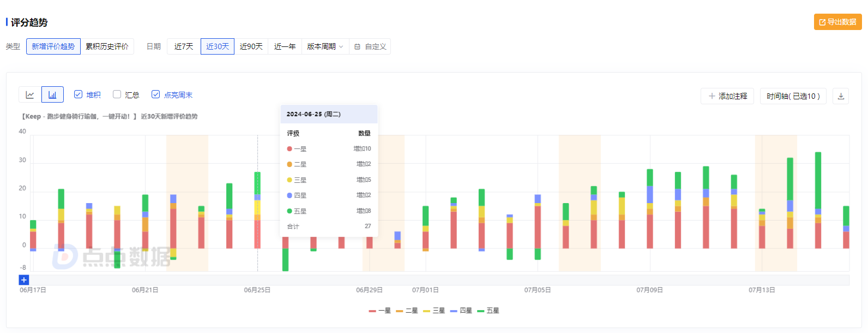This screenshot has width=868, height=333.
Task: Click the plus icon in 添加注释
Action: click(x=712, y=96)
